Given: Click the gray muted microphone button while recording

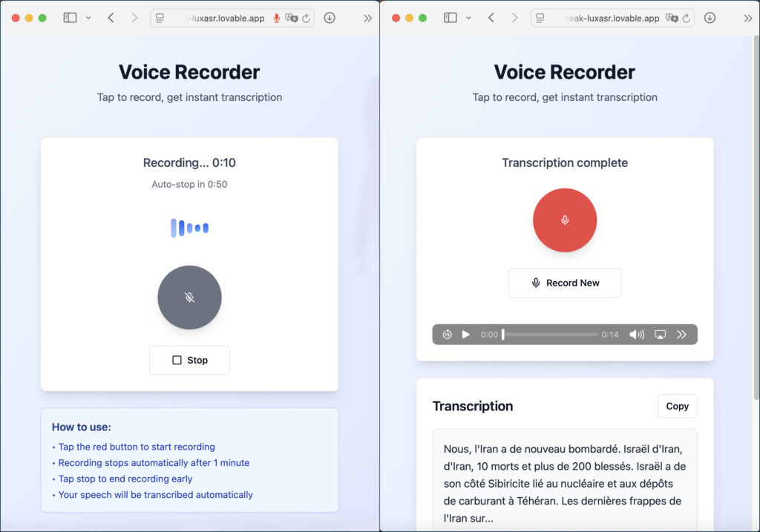Looking at the screenshot, I should click(x=189, y=298).
